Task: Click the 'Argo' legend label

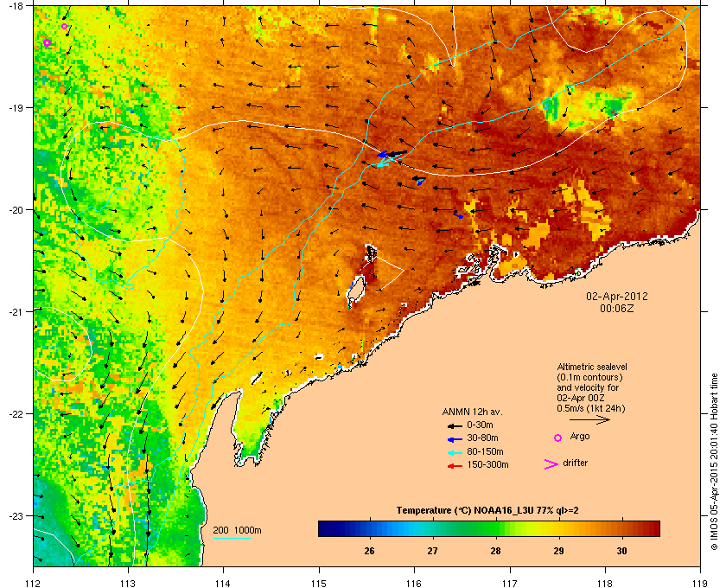Action: pos(580,437)
